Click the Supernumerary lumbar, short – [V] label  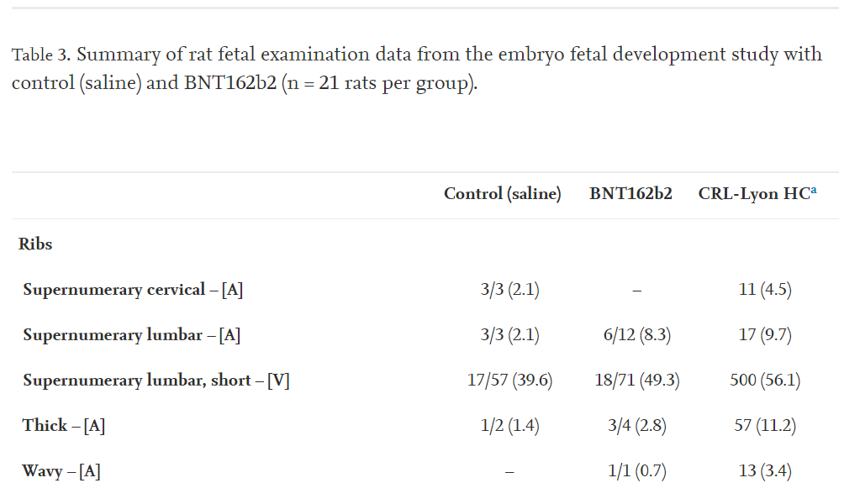(x=156, y=381)
